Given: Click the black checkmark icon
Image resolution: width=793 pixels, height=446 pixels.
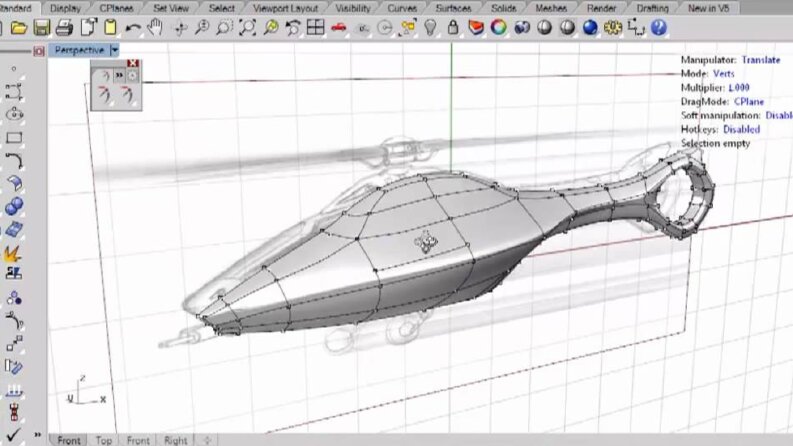Looking at the screenshot, I should pos(13,434).
